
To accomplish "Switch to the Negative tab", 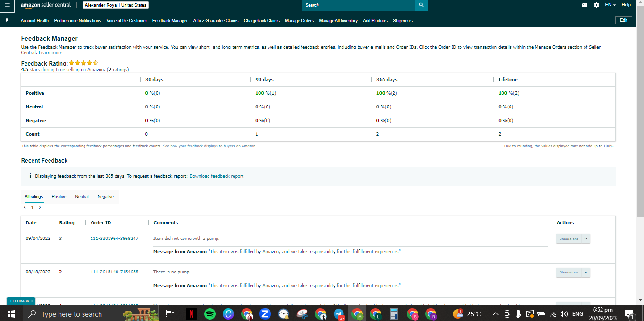I will coord(106,197).
